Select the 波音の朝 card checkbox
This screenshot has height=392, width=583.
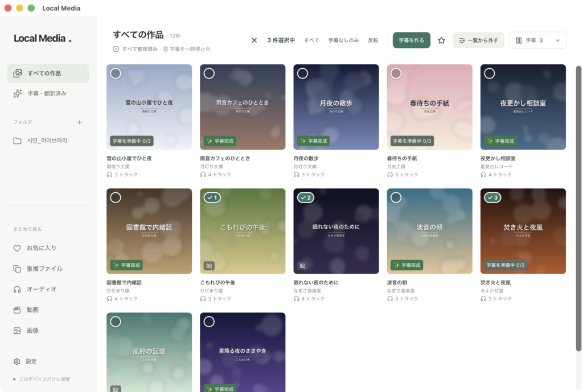[x=396, y=197]
